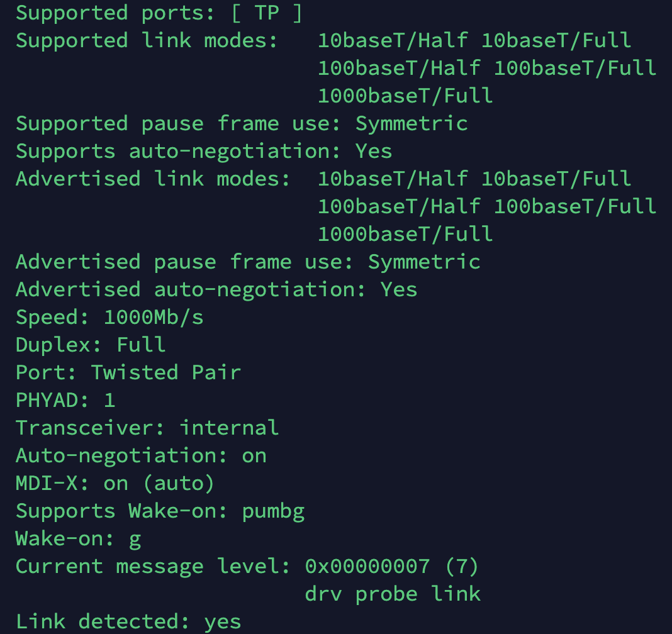Click "Yes" after Supports auto-negotiation

point(374,151)
